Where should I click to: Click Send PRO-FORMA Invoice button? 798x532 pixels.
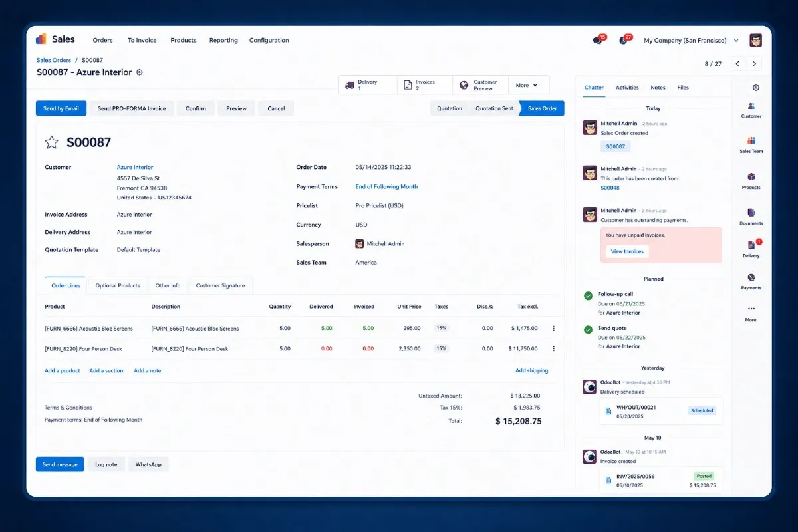point(132,108)
